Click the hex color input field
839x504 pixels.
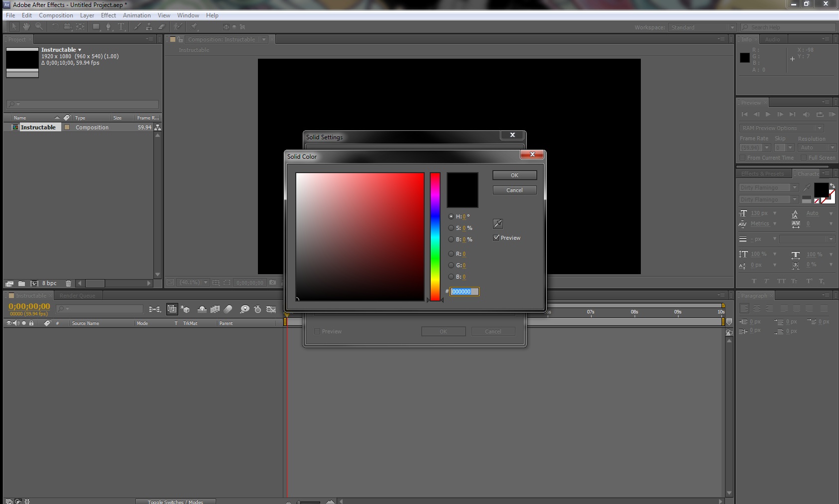click(465, 292)
